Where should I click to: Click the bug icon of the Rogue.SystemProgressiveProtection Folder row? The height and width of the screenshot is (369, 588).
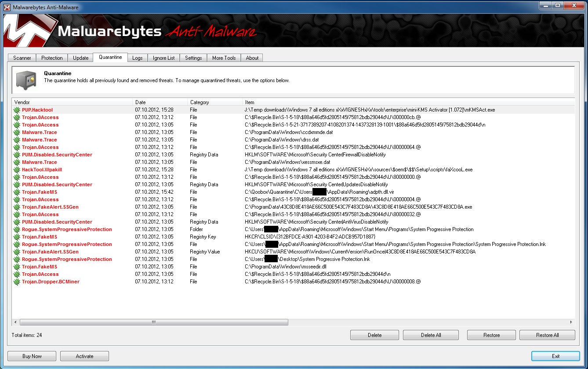(17, 229)
